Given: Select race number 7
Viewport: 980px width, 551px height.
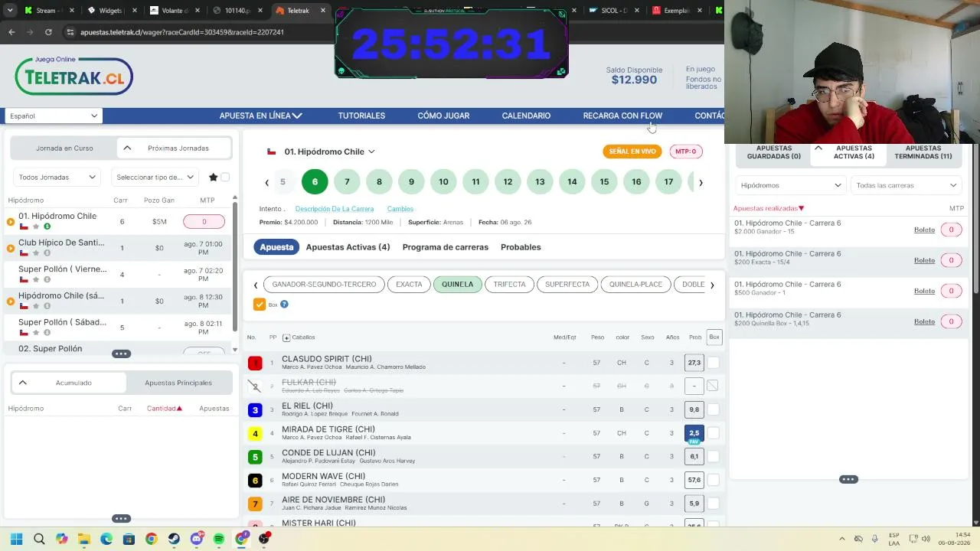Looking at the screenshot, I should [347, 182].
